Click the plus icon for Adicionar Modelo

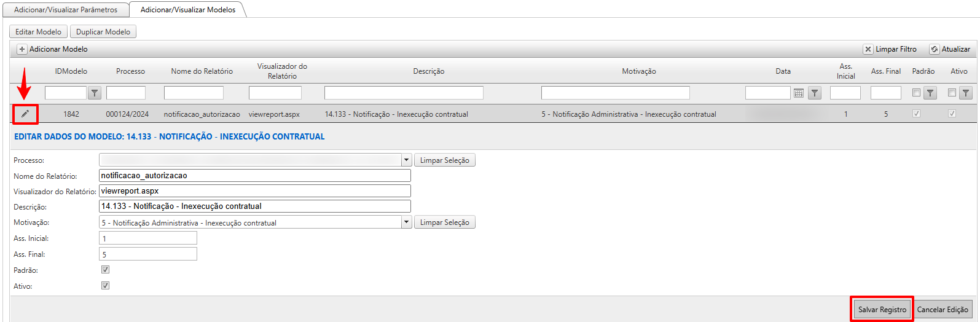pyautogui.click(x=22, y=49)
